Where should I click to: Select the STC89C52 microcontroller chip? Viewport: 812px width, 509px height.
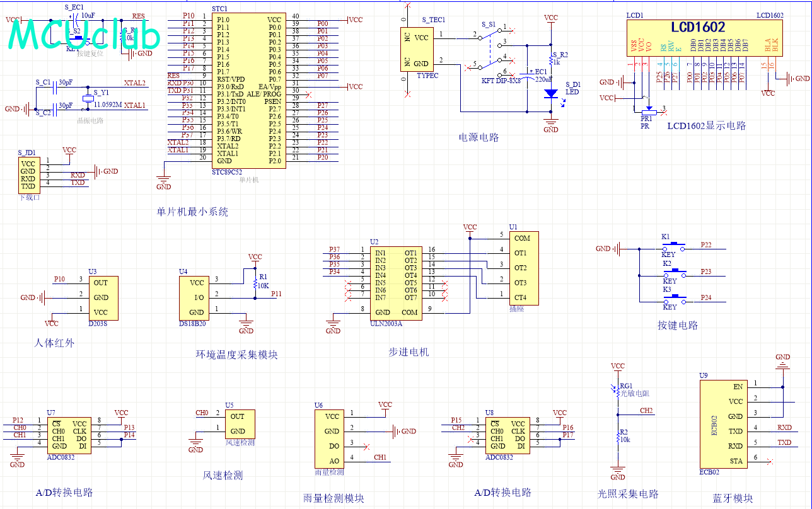click(248, 90)
